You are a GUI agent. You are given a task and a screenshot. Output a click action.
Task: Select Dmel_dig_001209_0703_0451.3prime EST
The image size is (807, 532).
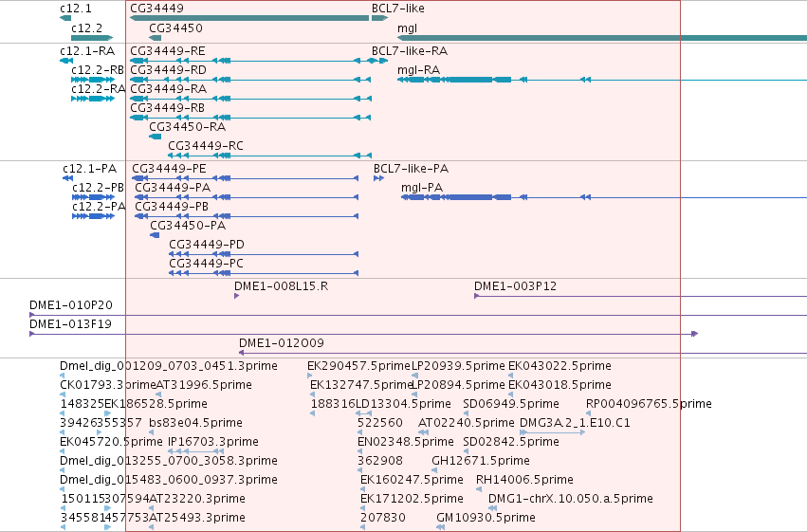click(x=169, y=366)
